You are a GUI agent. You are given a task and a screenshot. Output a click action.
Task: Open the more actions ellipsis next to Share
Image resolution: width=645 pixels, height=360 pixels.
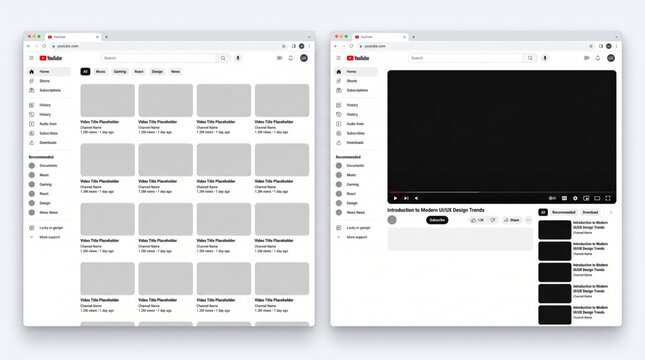pos(529,220)
